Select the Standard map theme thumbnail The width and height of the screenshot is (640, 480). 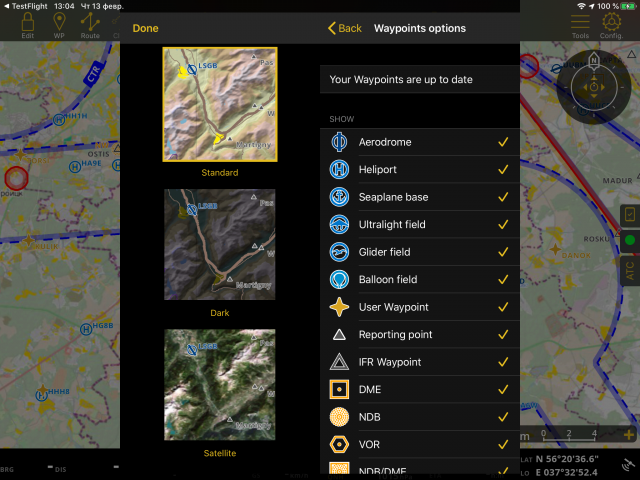point(220,105)
